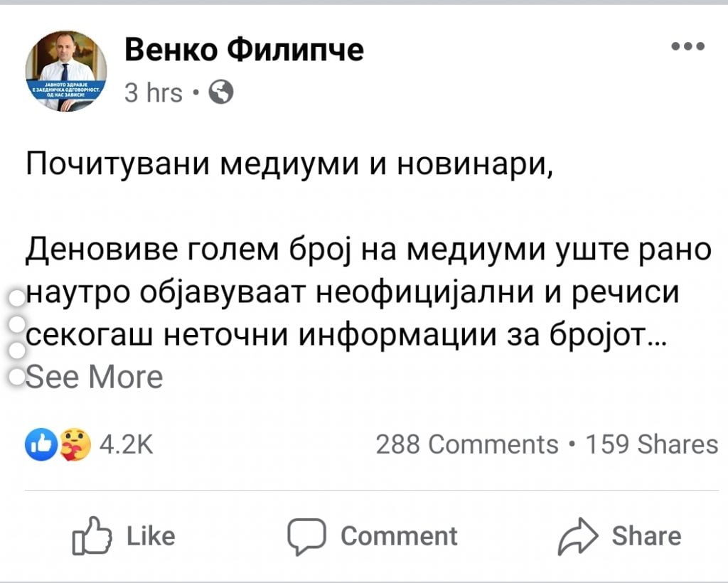This screenshot has width=728, height=583.
Task: Open the Венко Филипче profile name link
Action: [244, 50]
